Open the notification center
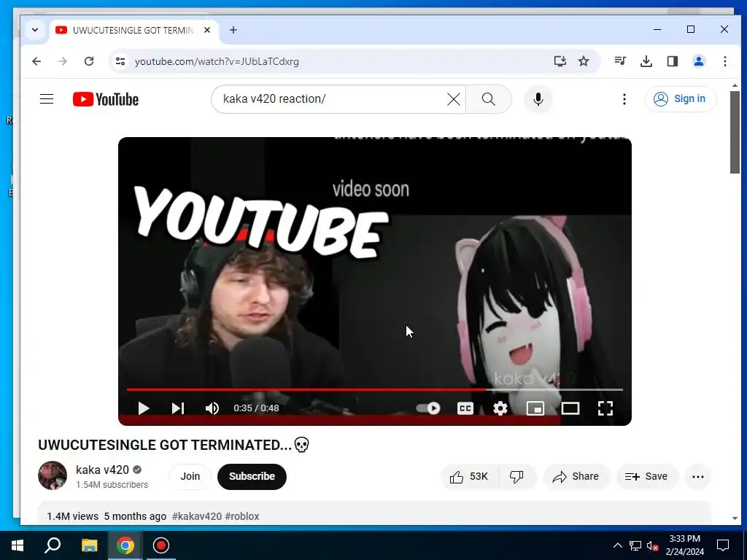 pos(723,545)
